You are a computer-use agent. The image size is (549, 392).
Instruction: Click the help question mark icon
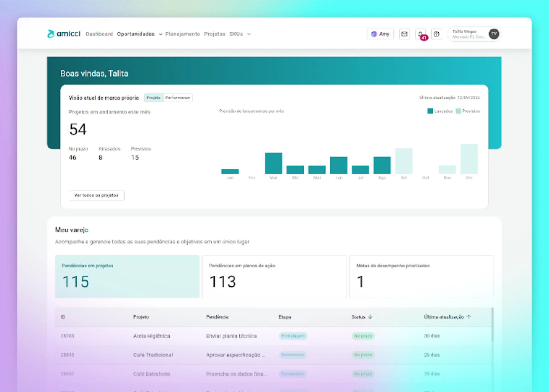coord(436,34)
